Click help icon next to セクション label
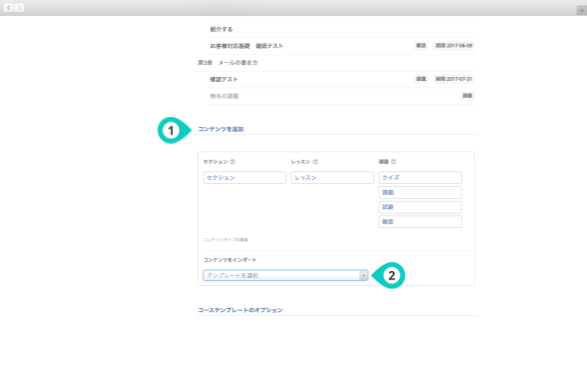Viewport: 587px width, 367px height. coord(232,162)
